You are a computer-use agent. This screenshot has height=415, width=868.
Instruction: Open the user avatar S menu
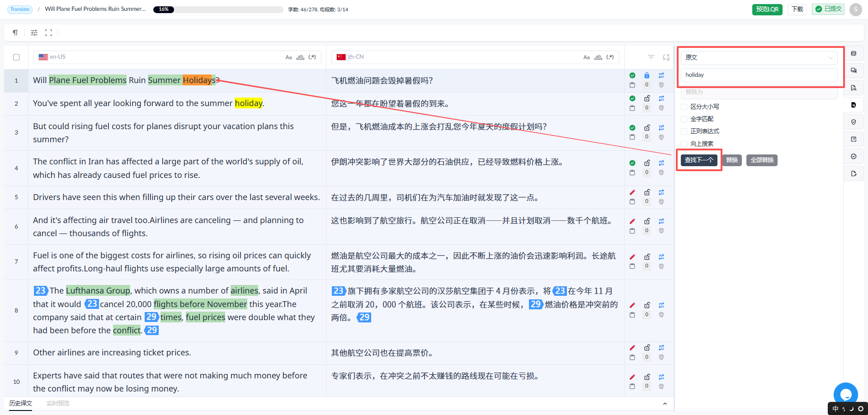(x=855, y=9)
